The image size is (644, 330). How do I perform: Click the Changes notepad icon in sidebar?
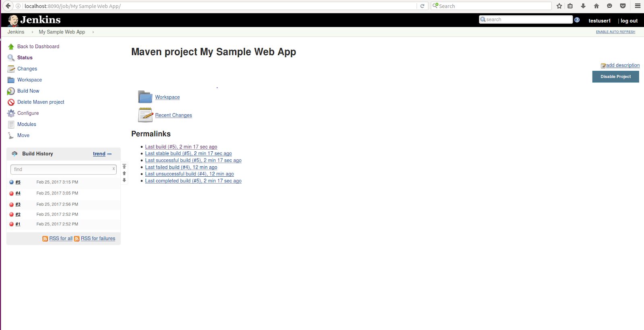tap(11, 69)
